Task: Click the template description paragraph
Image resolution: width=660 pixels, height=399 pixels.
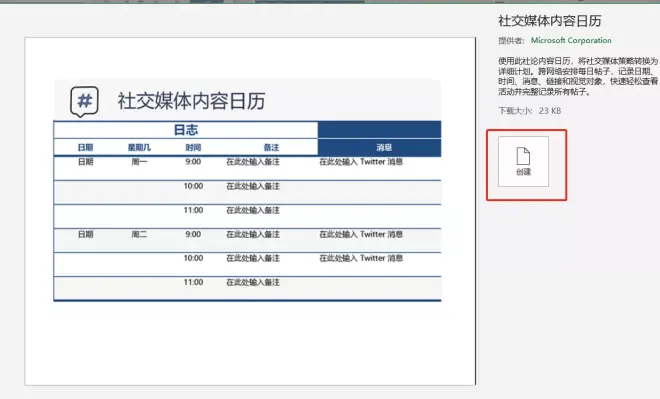Action: [x=578, y=76]
